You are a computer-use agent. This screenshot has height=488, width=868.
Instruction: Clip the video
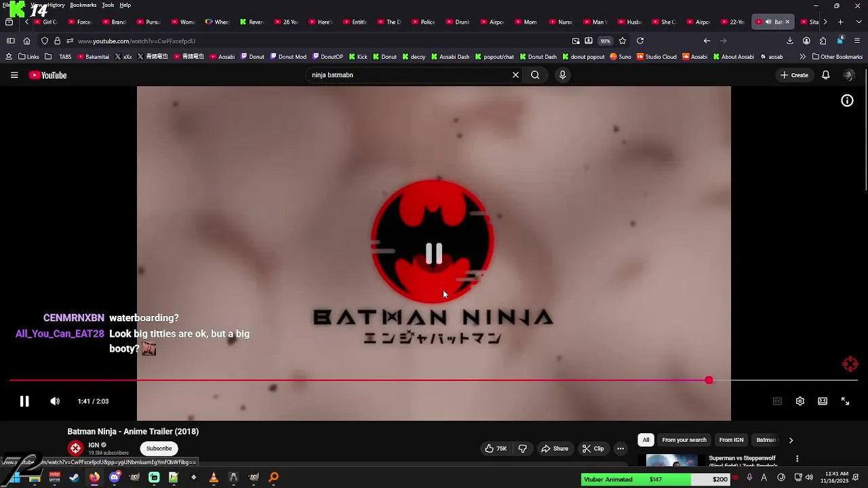click(x=593, y=449)
